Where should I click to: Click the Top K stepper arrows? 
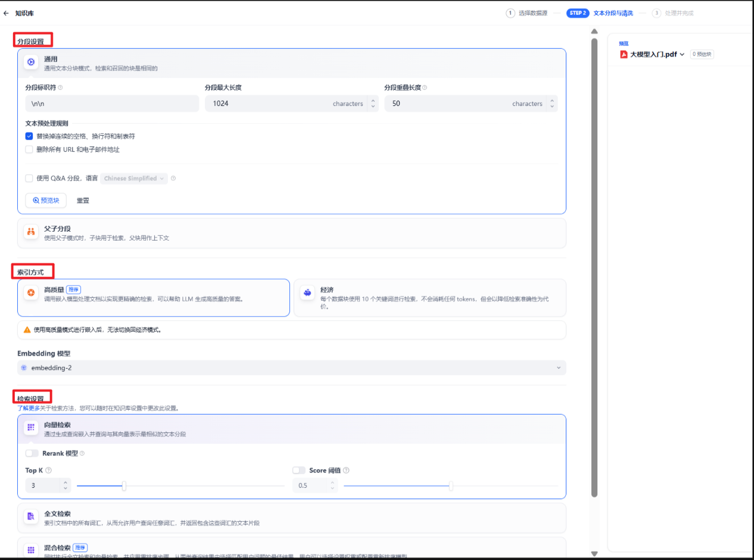(65, 486)
